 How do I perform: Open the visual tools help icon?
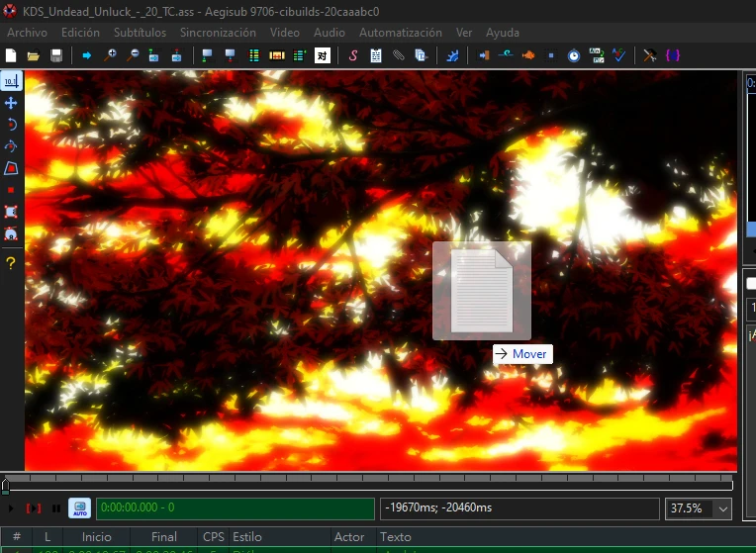pos(11,263)
